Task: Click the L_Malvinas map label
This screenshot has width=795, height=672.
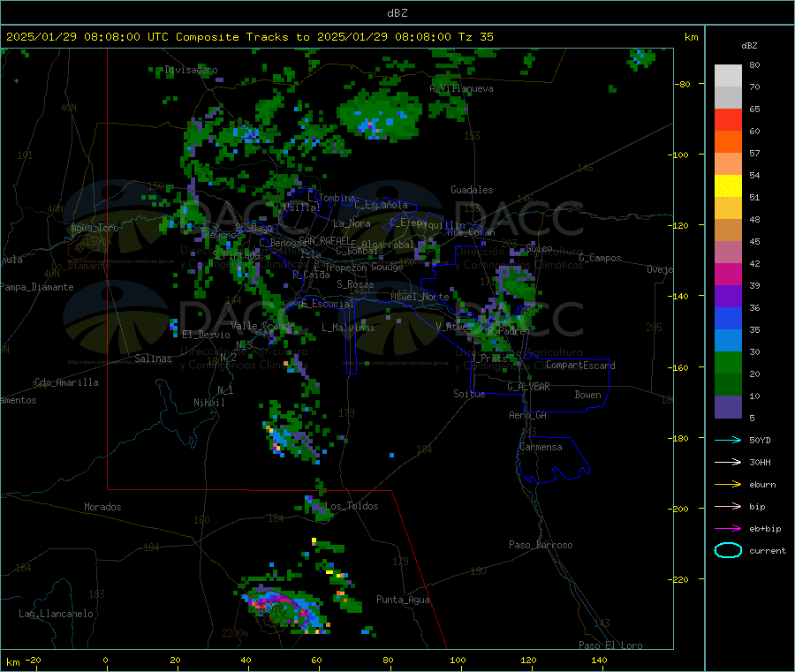Action: pyautogui.click(x=348, y=328)
